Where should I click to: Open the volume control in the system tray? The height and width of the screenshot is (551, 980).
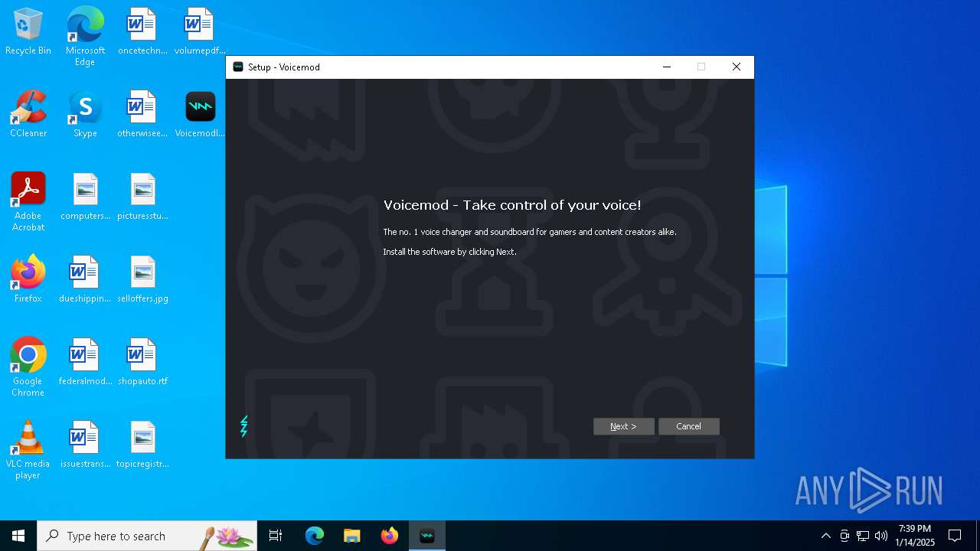click(x=881, y=536)
